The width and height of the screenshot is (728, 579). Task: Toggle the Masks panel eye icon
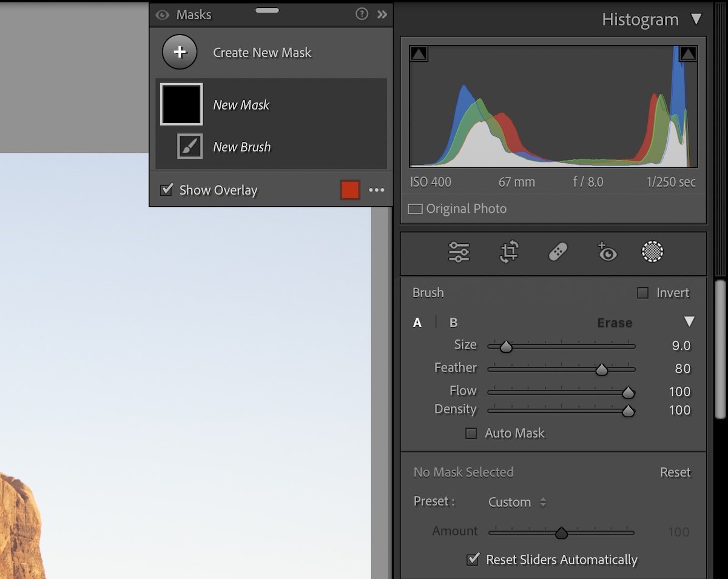coord(161,15)
